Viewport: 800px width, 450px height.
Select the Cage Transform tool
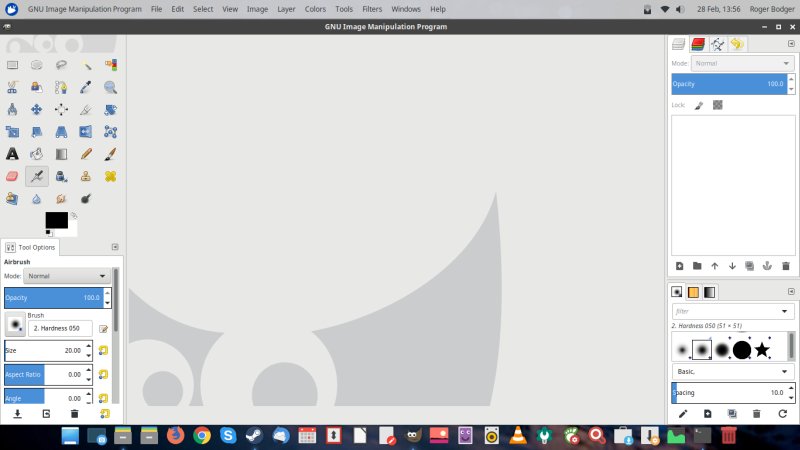(110, 132)
